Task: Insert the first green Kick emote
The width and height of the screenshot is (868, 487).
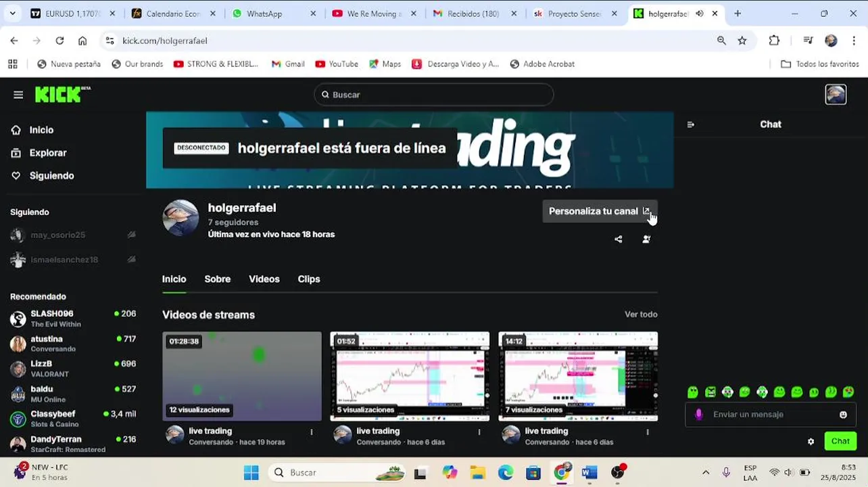Action: point(693,392)
